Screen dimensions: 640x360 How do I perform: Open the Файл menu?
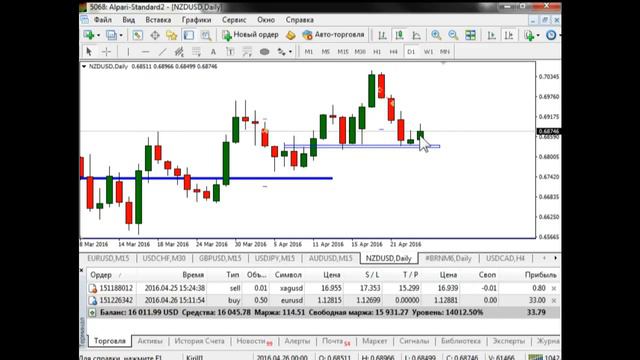click(103, 20)
